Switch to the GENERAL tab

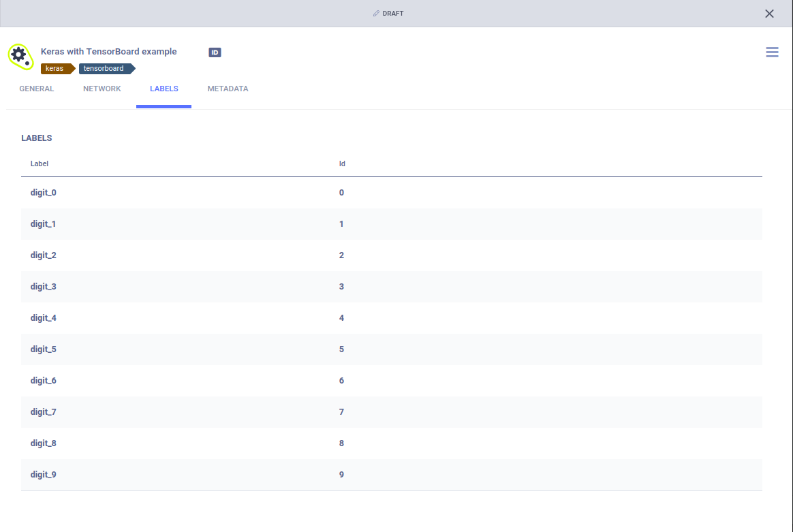coord(36,89)
